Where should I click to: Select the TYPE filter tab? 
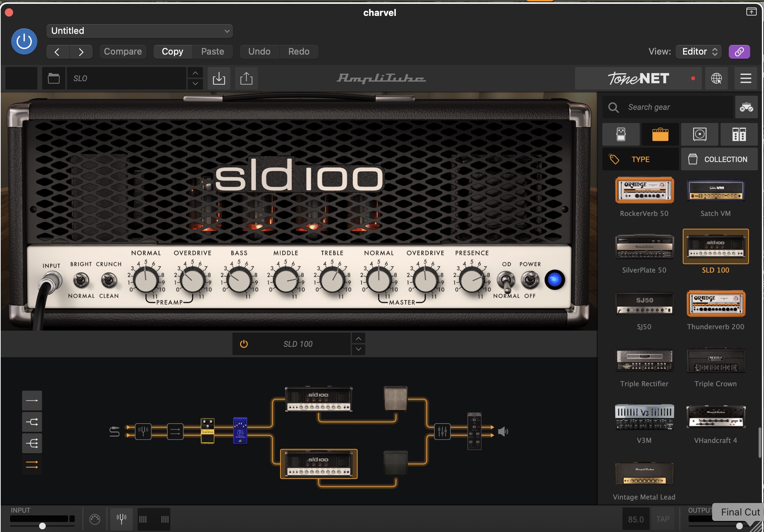tap(641, 159)
